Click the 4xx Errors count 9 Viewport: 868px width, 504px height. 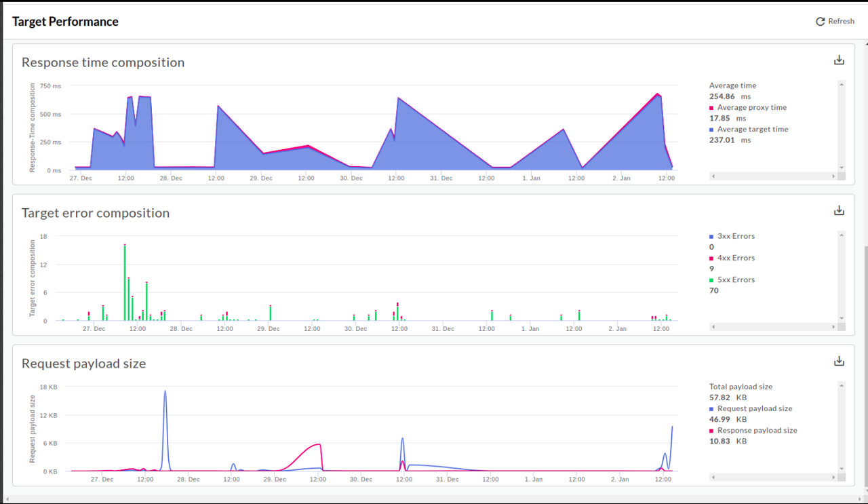pos(711,269)
